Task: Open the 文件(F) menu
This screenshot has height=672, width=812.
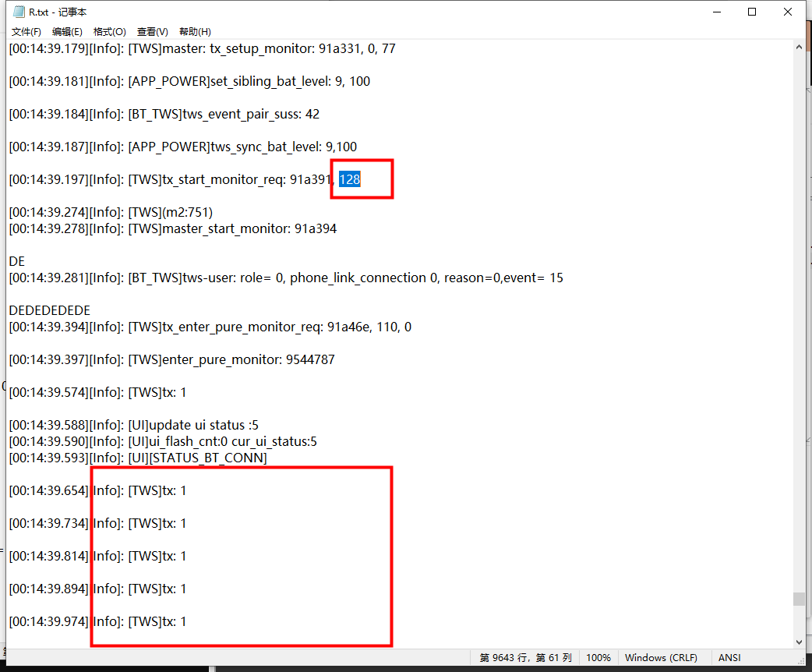Action: click(x=26, y=32)
